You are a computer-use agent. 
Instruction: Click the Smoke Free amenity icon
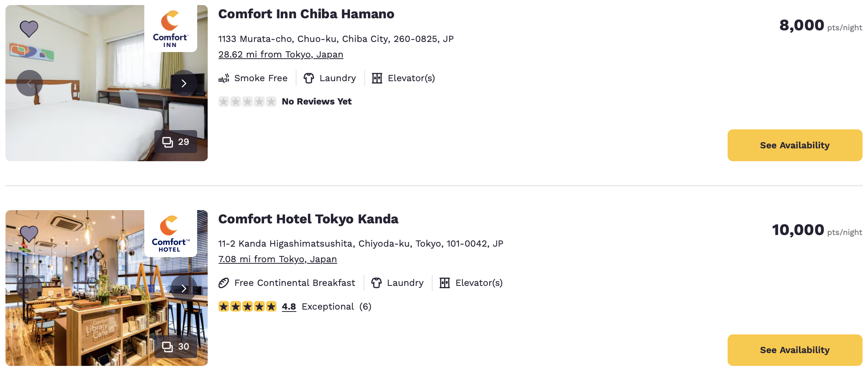click(x=224, y=78)
